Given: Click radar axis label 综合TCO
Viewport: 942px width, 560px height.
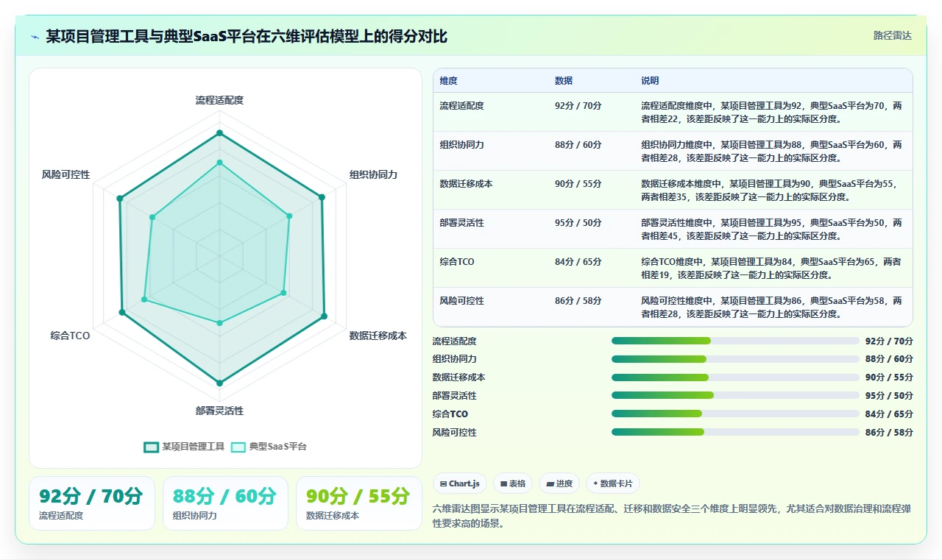Looking at the screenshot, I should tap(71, 336).
